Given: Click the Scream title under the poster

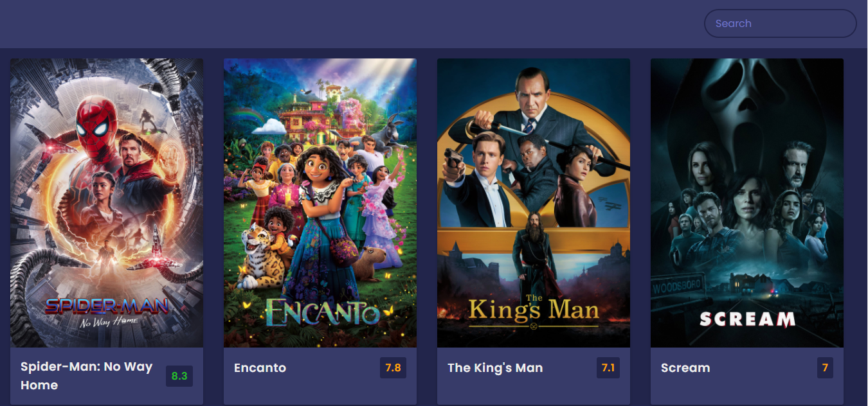Looking at the screenshot, I should [x=685, y=368].
